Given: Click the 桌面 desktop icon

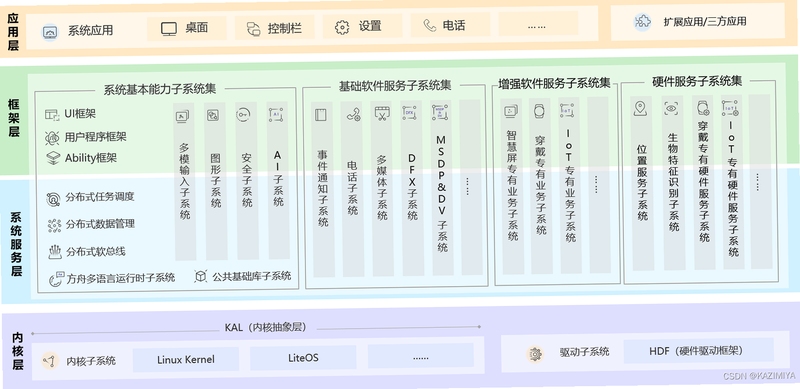Looking at the screenshot, I should coord(169,29).
